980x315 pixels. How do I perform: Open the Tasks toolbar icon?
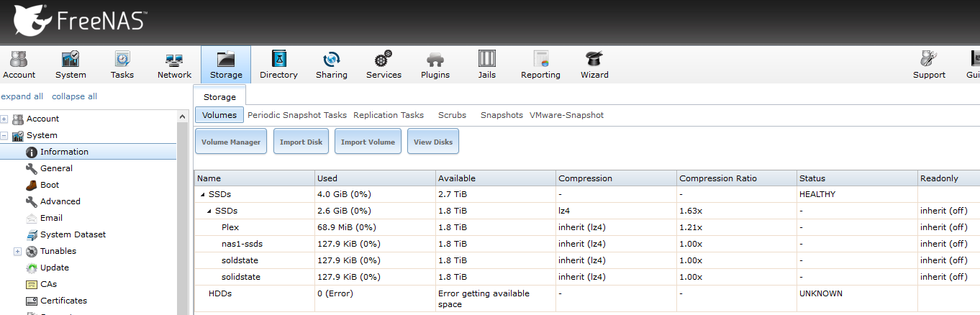pyautogui.click(x=122, y=65)
